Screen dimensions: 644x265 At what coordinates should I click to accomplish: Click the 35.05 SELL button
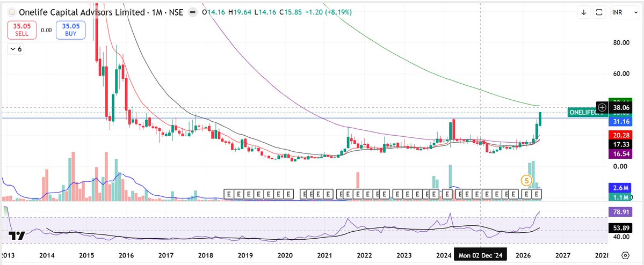(x=21, y=31)
